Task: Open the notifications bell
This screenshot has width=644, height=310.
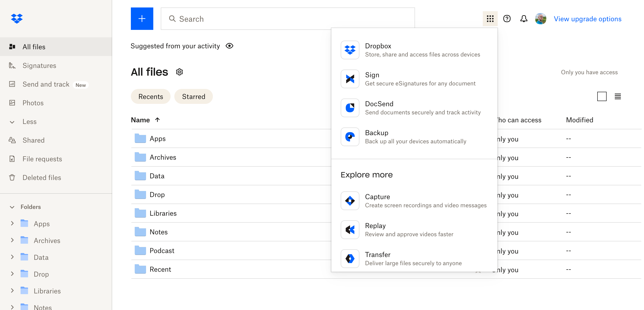Action: (x=524, y=19)
